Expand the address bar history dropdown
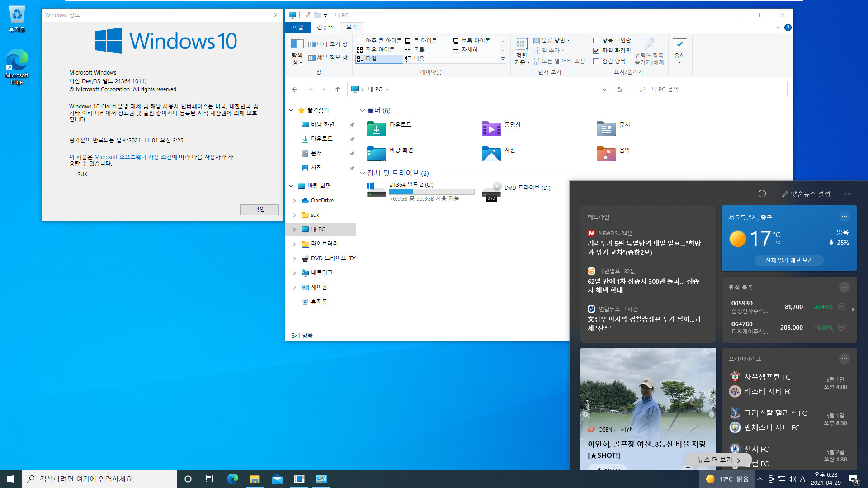The width and height of the screenshot is (868, 488). pyautogui.click(x=604, y=89)
